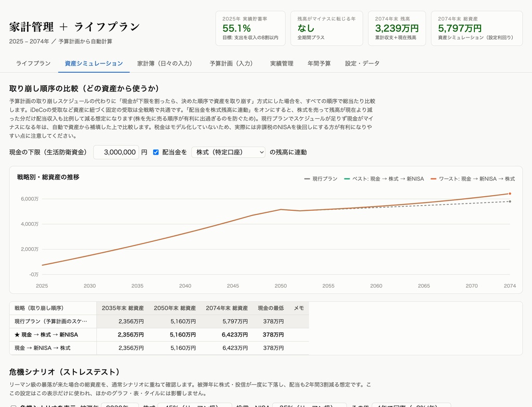Click the 6,000万 y-axis label

pyautogui.click(x=30, y=199)
